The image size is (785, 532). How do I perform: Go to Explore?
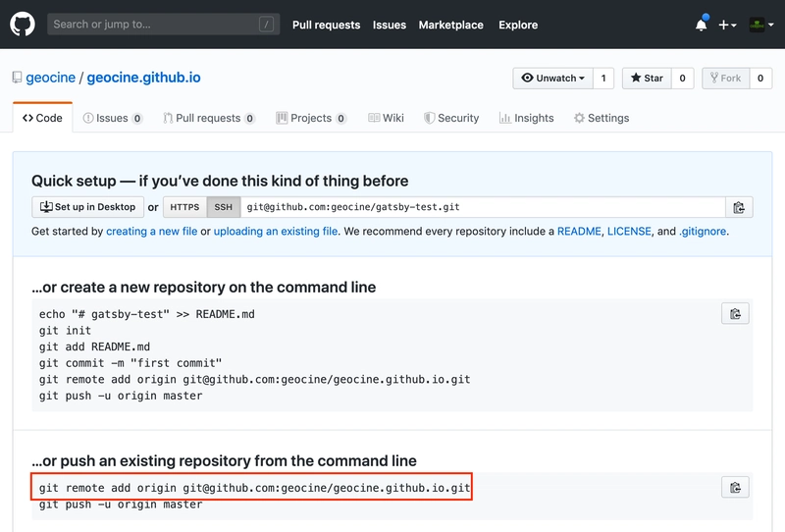[518, 26]
